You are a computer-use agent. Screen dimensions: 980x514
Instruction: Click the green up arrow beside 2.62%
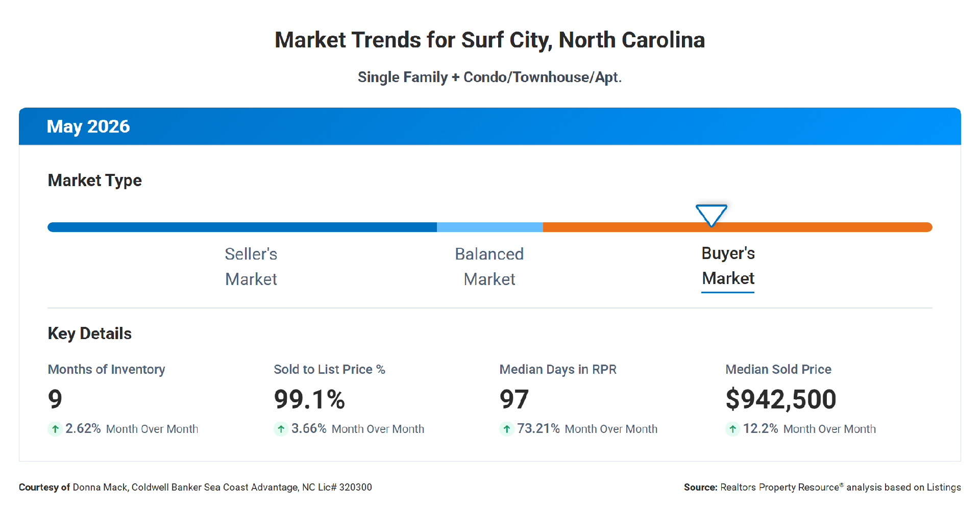[x=55, y=429]
